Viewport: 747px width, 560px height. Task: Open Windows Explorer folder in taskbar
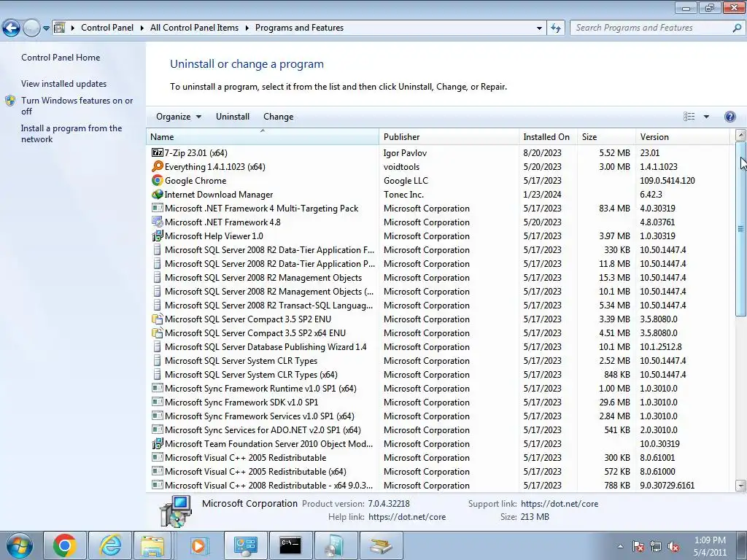(x=152, y=545)
